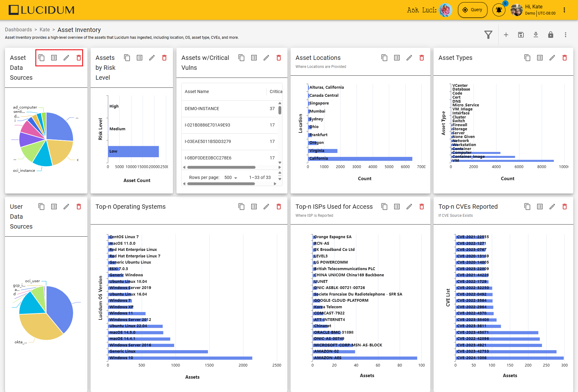The image size is (578, 392).
Task: Download the dashboard
Action: click(536, 35)
